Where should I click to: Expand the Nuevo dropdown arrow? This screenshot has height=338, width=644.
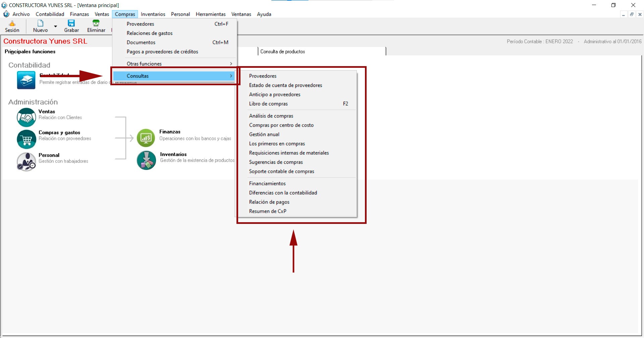[56, 26]
